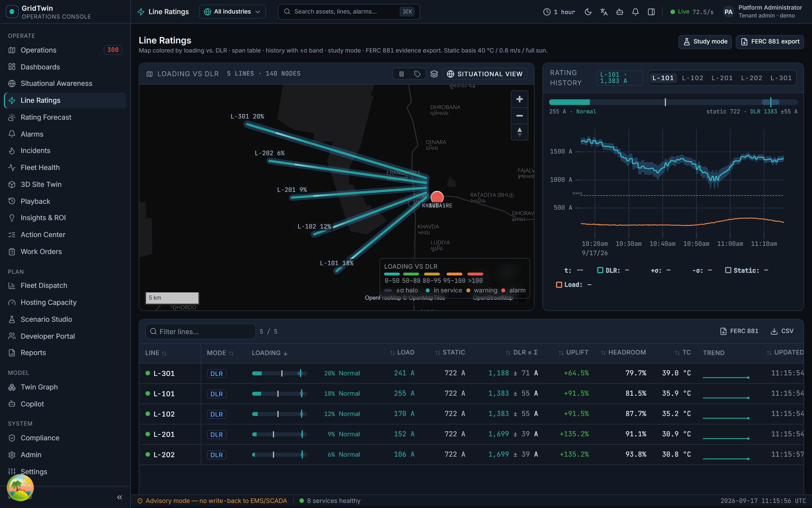Image resolution: width=812 pixels, height=508 pixels.
Task: Sort table by MODE column
Action: 220,353
